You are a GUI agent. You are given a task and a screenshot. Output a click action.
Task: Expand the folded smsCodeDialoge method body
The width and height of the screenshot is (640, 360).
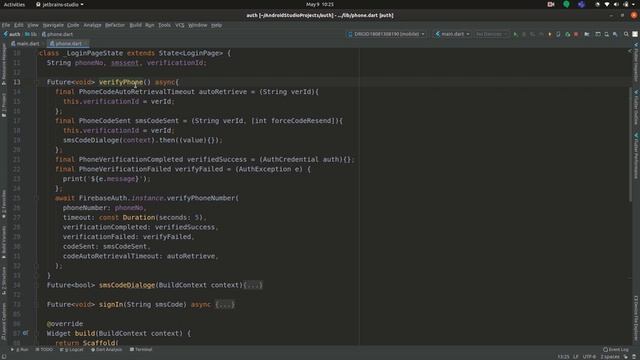point(253,285)
